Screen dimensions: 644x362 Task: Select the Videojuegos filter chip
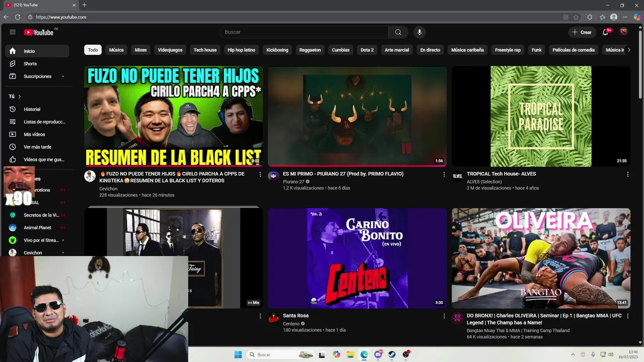(170, 50)
